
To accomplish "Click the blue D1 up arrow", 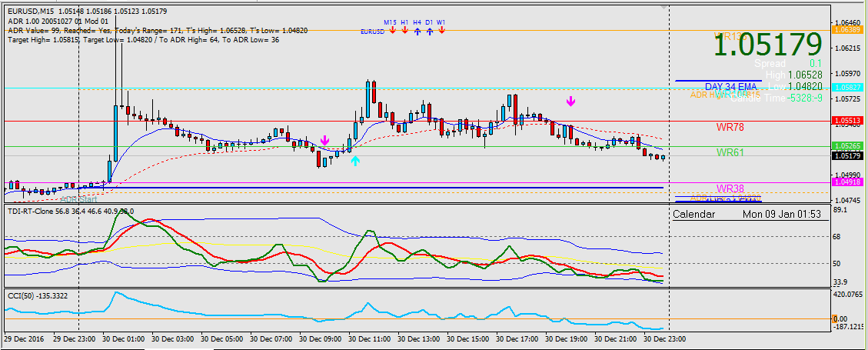I will (x=430, y=32).
